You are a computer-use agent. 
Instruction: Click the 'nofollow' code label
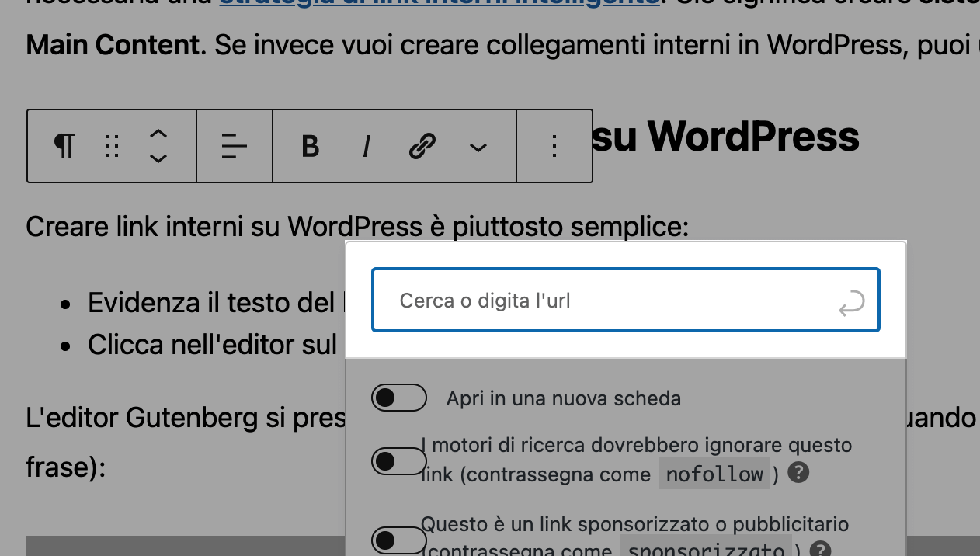pos(714,474)
